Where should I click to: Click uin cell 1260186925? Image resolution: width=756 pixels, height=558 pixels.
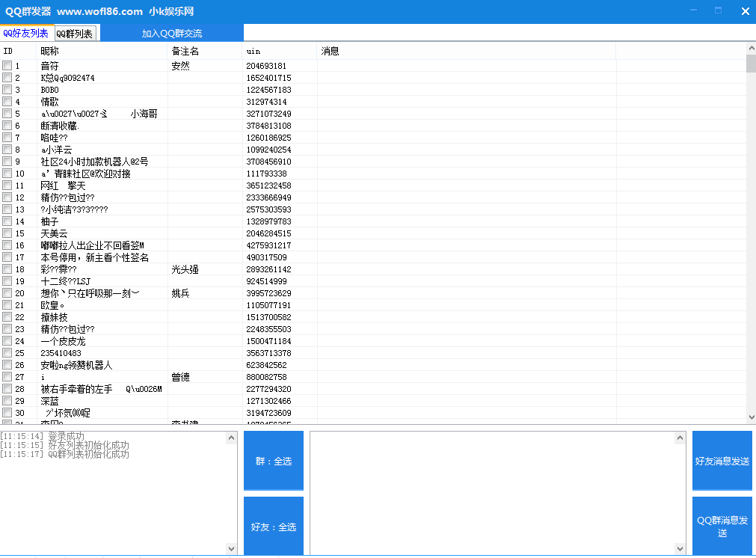[x=268, y=138]
